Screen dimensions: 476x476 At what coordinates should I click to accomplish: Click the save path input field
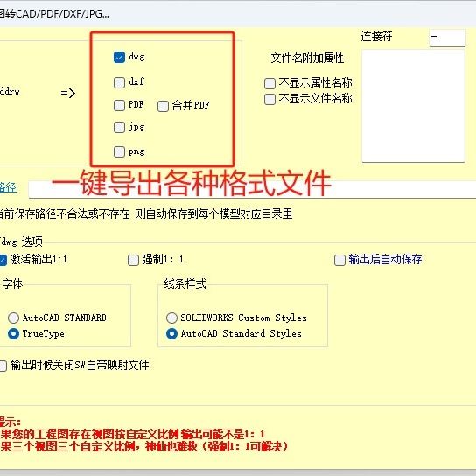pyautogui.click(x=252, y=189)
